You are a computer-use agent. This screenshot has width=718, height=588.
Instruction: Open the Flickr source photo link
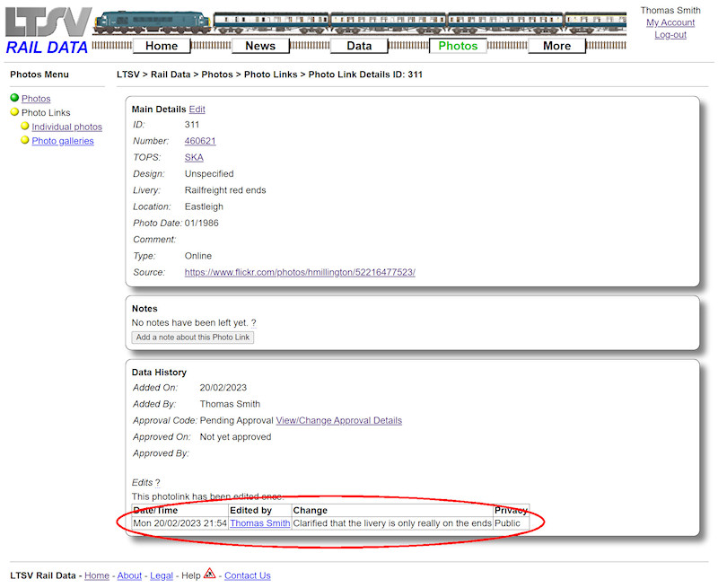click(x=299, y=271)
